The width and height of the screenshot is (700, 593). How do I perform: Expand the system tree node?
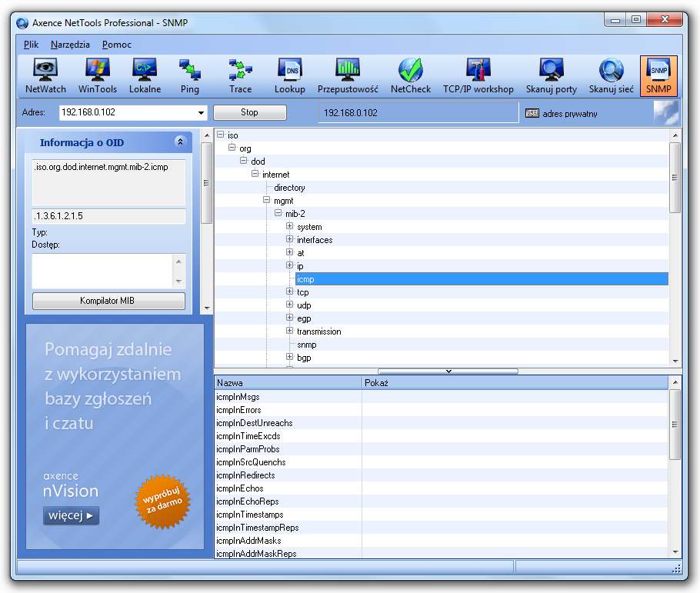[290, 226]
